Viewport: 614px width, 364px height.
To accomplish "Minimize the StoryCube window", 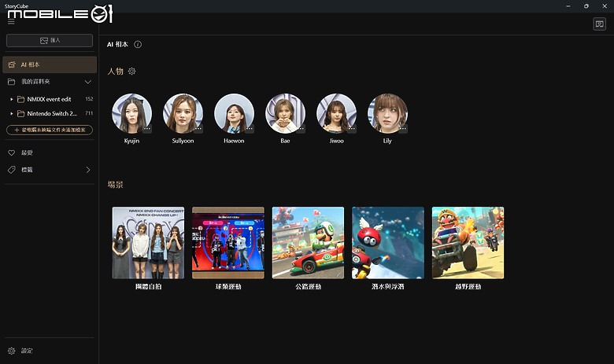I will (x=568, y=6).
